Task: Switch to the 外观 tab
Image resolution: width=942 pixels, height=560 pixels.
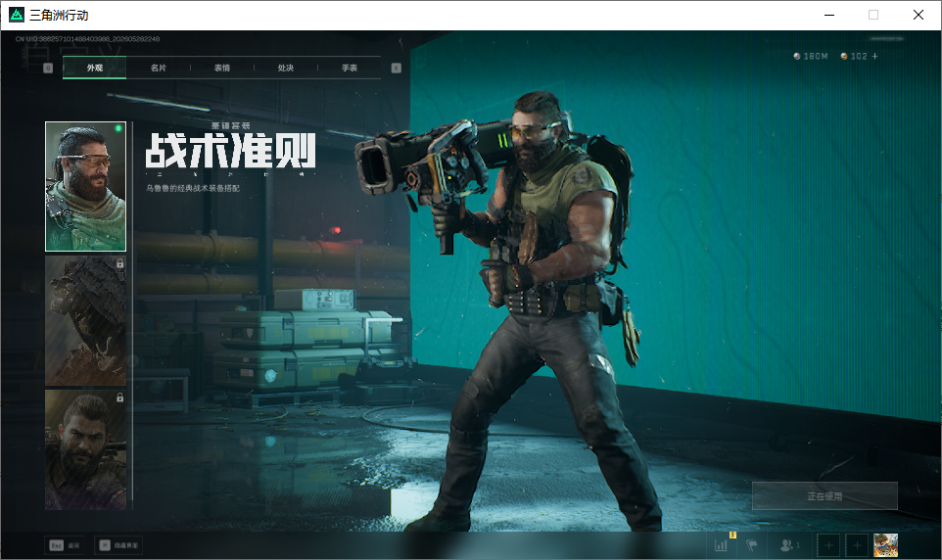Action: click(94, 68)
